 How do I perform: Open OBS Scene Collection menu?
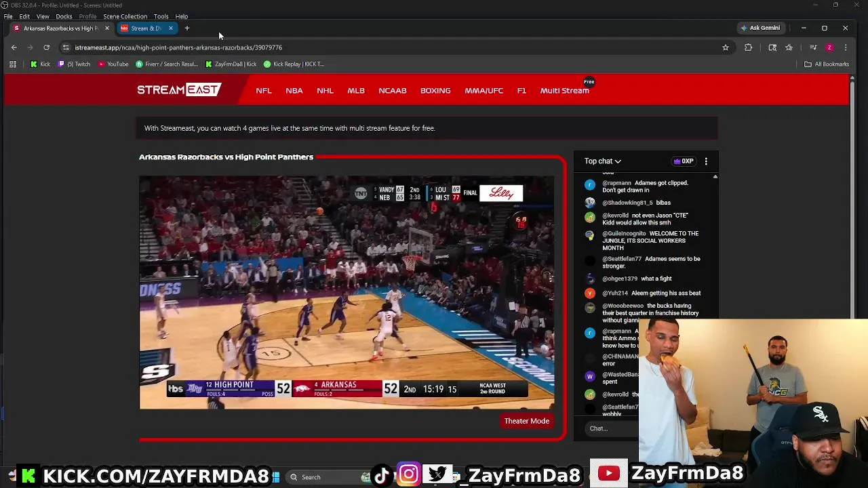pos(125,16)
